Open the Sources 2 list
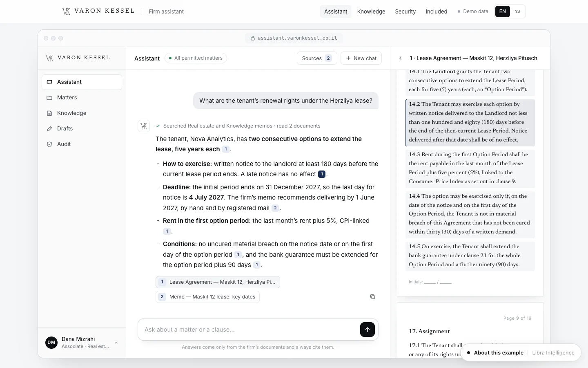The height and width of the screenshot is (368, 588). pos(317,58)
